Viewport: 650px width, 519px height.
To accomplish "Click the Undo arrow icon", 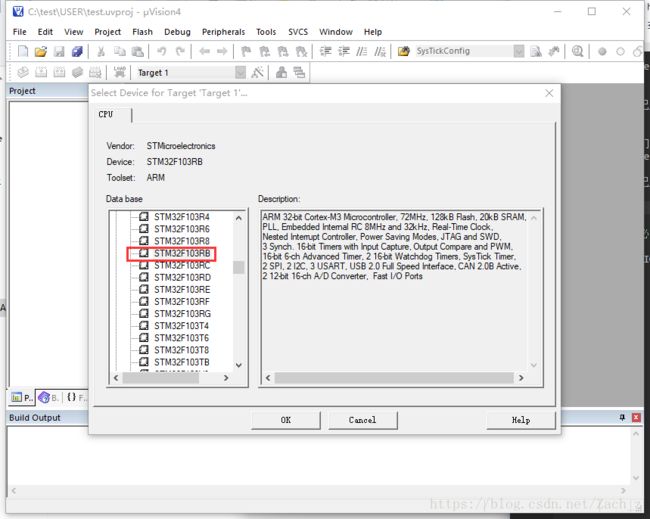I will (162, 51).
